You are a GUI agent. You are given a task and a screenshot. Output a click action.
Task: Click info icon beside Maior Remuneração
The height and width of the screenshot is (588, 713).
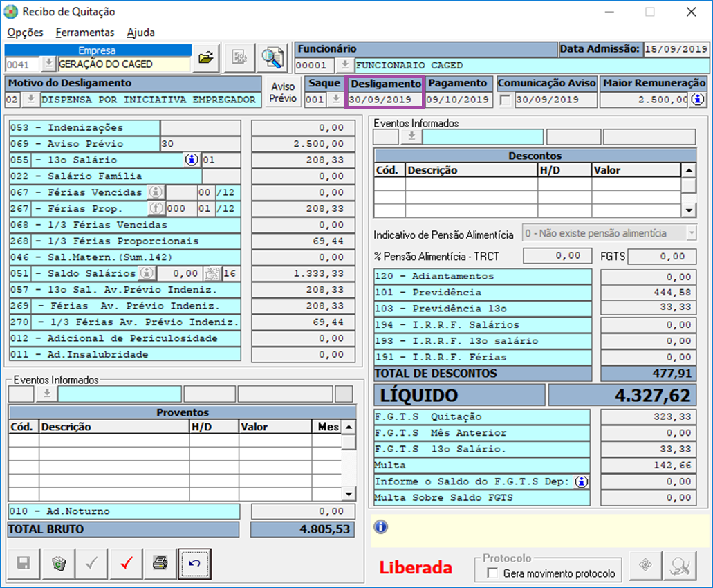[698, 99]
